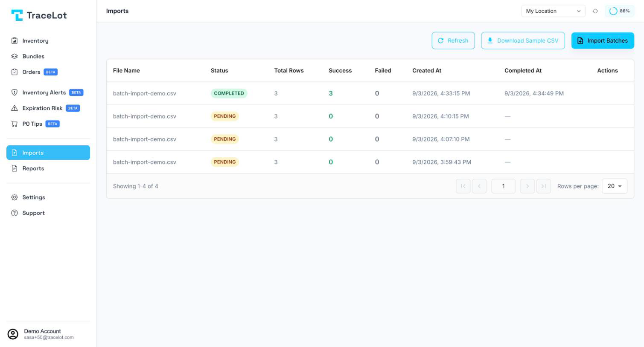The image size is (644, 347).
Task: Click the page number 1 field
Action: click(503, 186)
